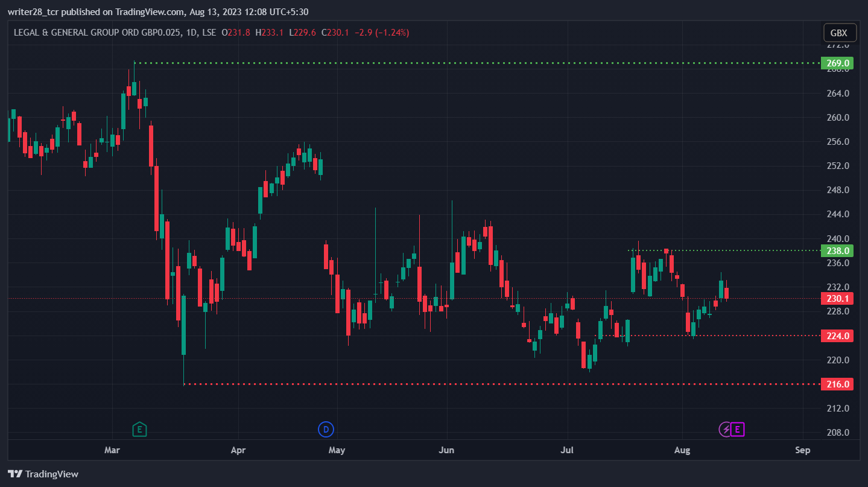The image size is (868, 487).
Task: Click the 269.0 green price label
Action: 838,63
